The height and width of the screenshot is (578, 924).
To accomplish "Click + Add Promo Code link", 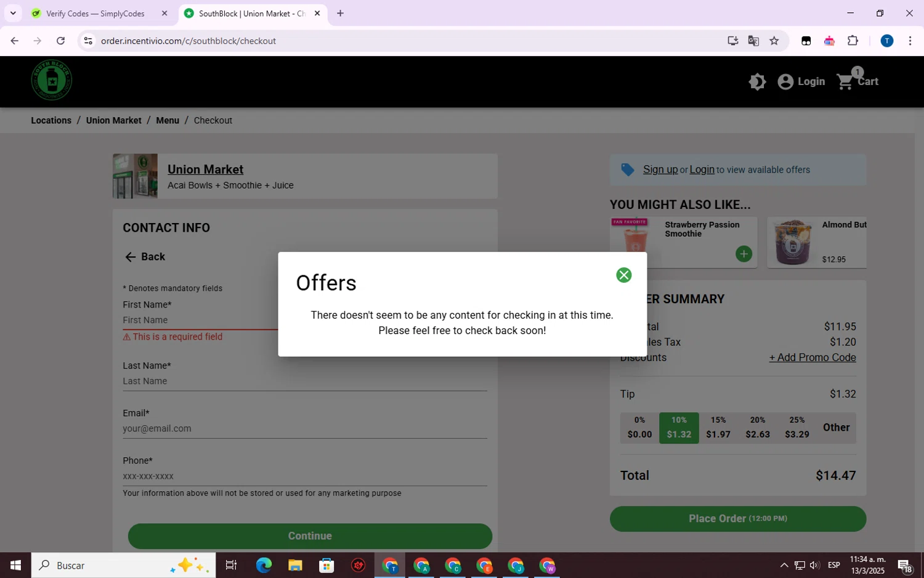I will click(x=812, y=357).
